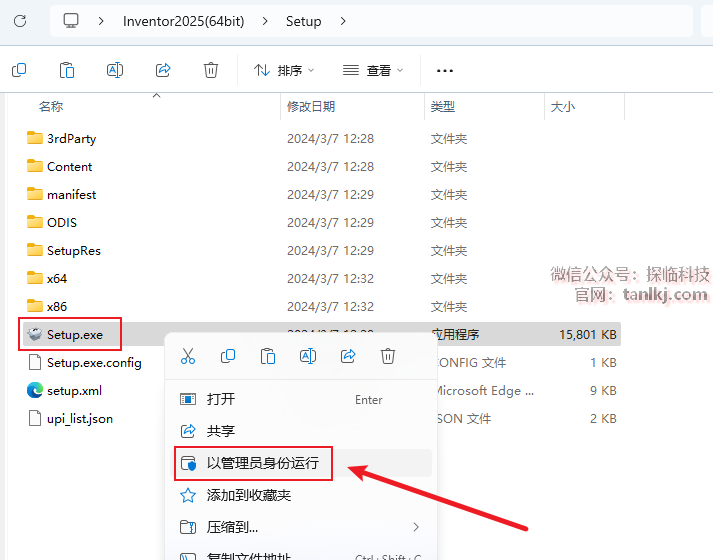The image size is (713, 560).
Task: Sort by the 名称 column header
Action: click(51, 107)
